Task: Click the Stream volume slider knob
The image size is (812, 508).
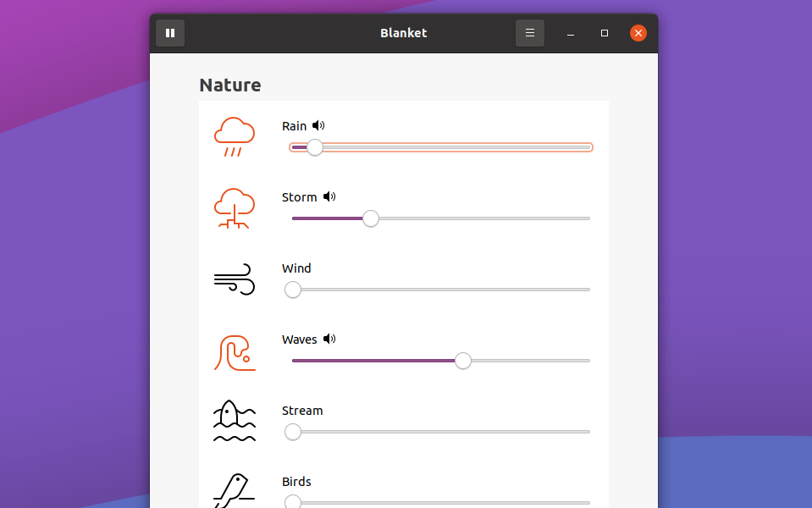Action: click(293, 432)
